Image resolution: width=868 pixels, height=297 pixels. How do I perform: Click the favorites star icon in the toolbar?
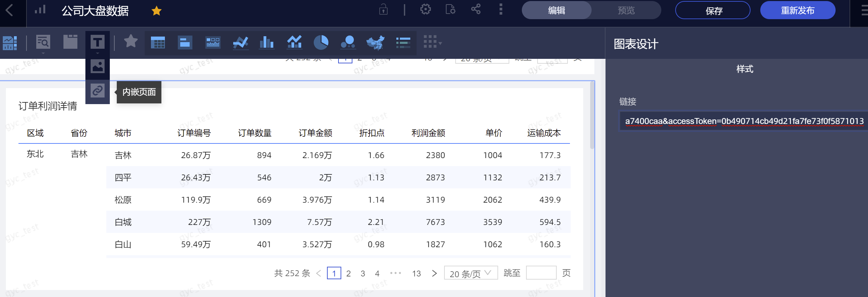pyautogui.click(x=131, y=42)
